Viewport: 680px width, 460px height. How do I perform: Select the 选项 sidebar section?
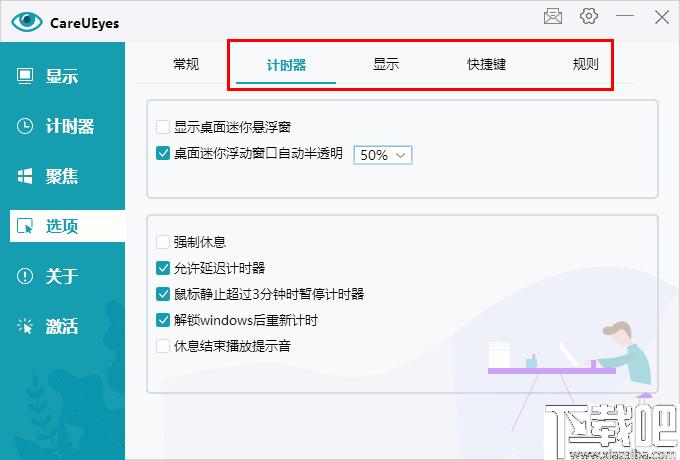click(67, 226)
